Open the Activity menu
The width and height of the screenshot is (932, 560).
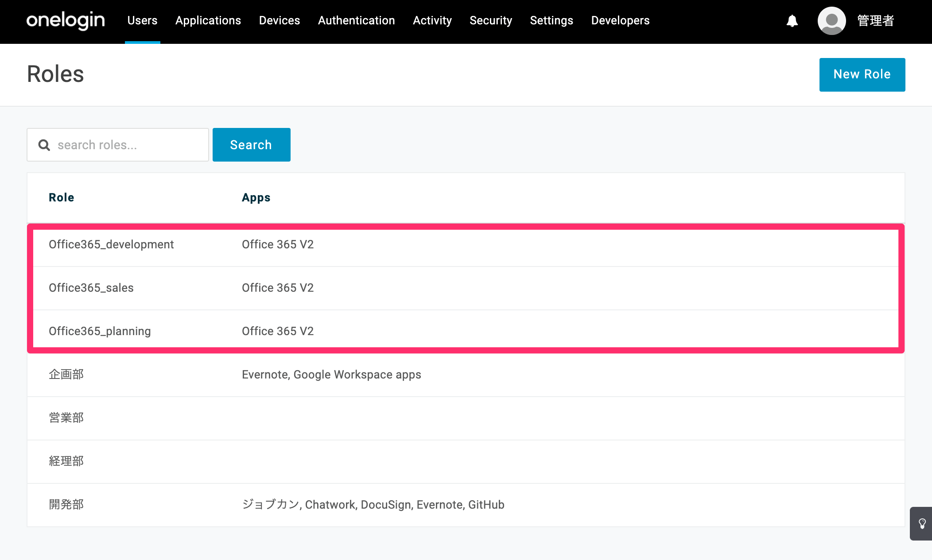point(432,20)
